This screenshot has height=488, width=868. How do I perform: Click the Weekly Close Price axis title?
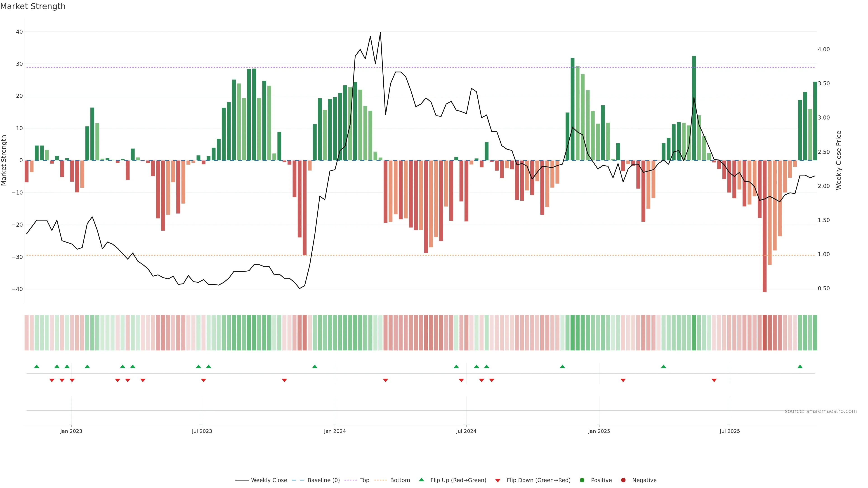click(839, 160)
